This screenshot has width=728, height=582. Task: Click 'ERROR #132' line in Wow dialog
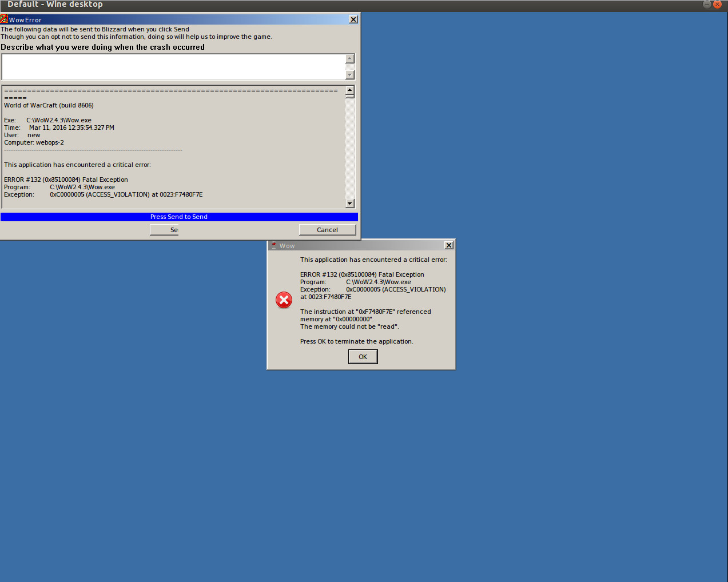362,274
